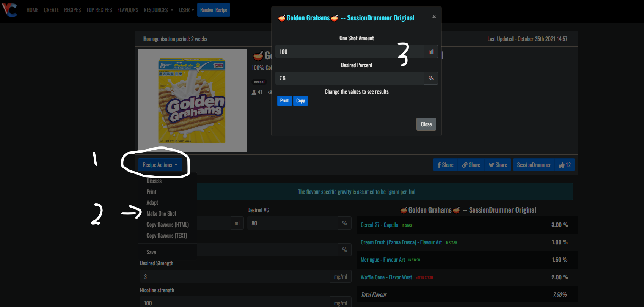The image size is (644, 307).
Task: Click the Cereal 27 3.00 % value
Action: click(x=559, y=225)
